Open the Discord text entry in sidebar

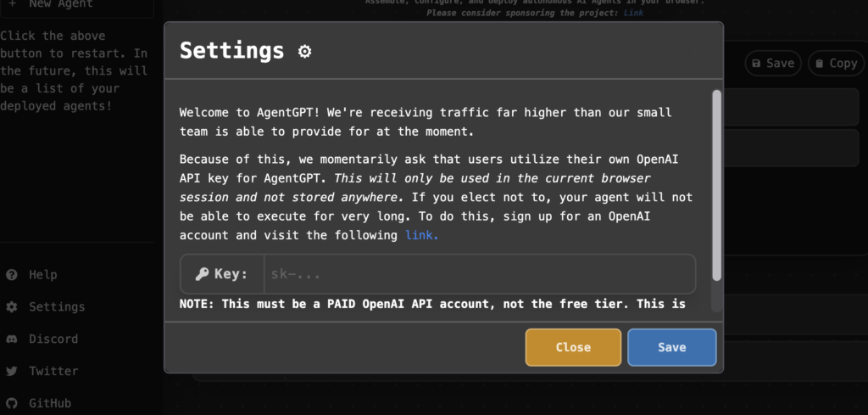point(53,339)
